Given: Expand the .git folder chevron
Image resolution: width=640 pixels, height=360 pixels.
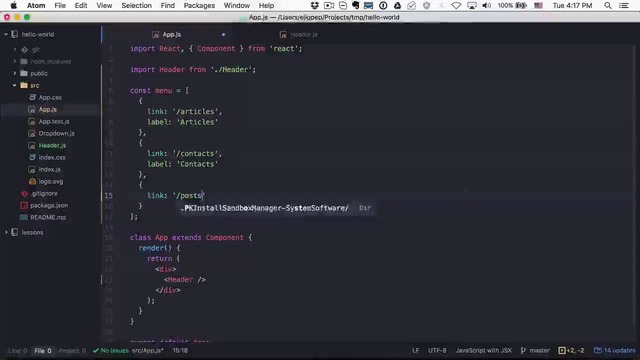Looking at the screenshot, I should [x=15, y=49].
